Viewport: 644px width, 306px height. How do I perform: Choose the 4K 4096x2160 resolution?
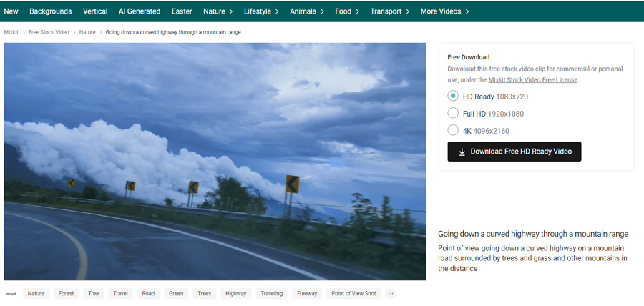tap(453, 131)
